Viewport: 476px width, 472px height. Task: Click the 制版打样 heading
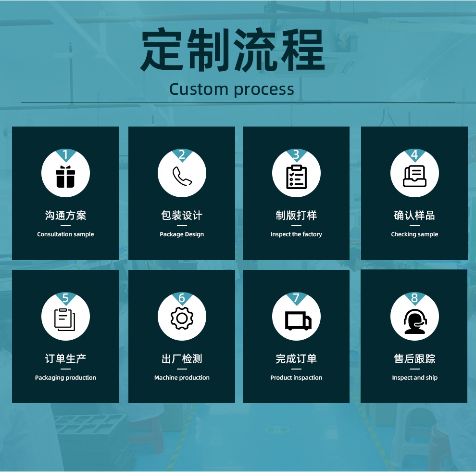296,216
